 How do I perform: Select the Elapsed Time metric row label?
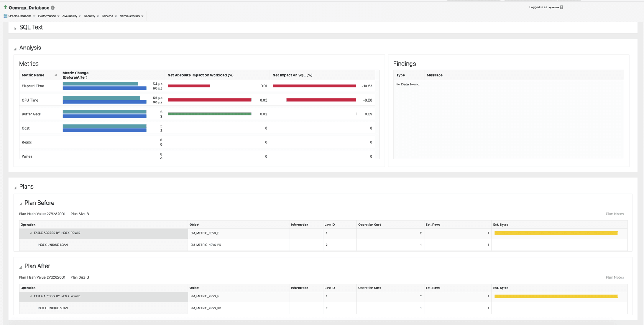coord(33,86)
